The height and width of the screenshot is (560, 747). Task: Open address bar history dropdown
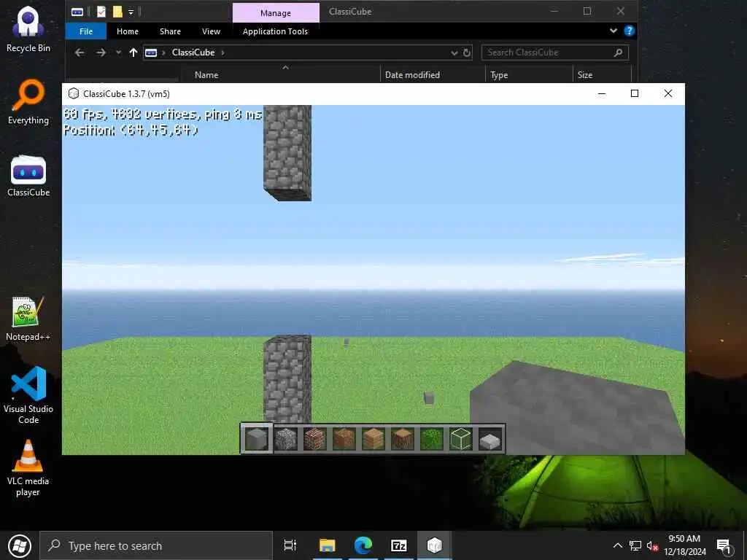pyautogui.click(x=454, y=52)
